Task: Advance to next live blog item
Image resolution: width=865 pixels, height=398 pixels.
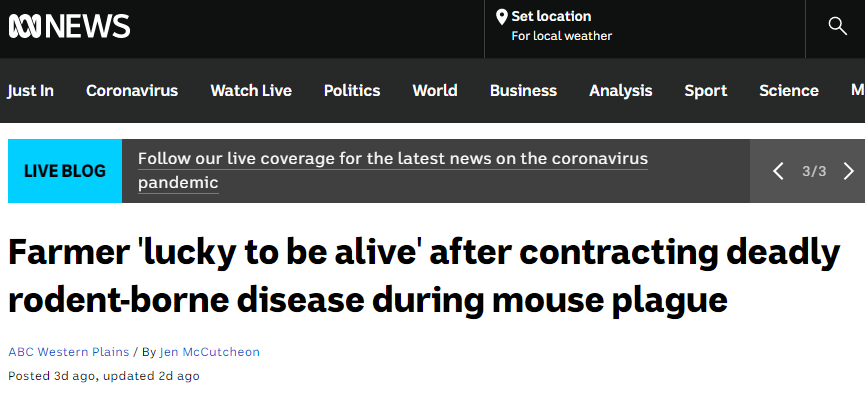Action: point(849,171)
